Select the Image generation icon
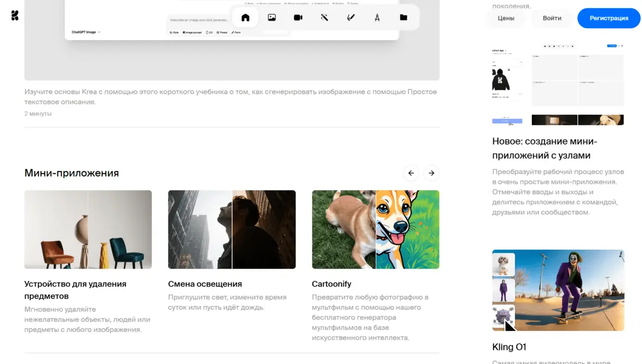 click(x=272, y=17)
